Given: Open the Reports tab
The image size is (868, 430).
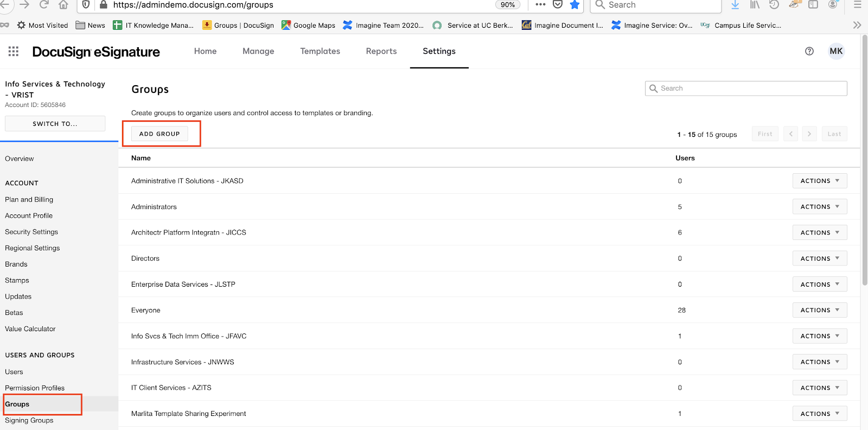Looking at the screenshot, I should pos(381,51).
